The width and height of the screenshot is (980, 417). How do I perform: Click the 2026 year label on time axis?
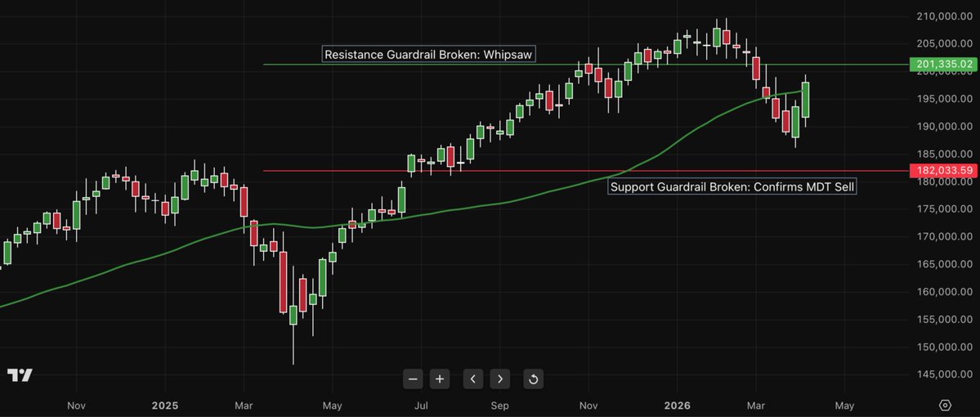pos(677,405)
